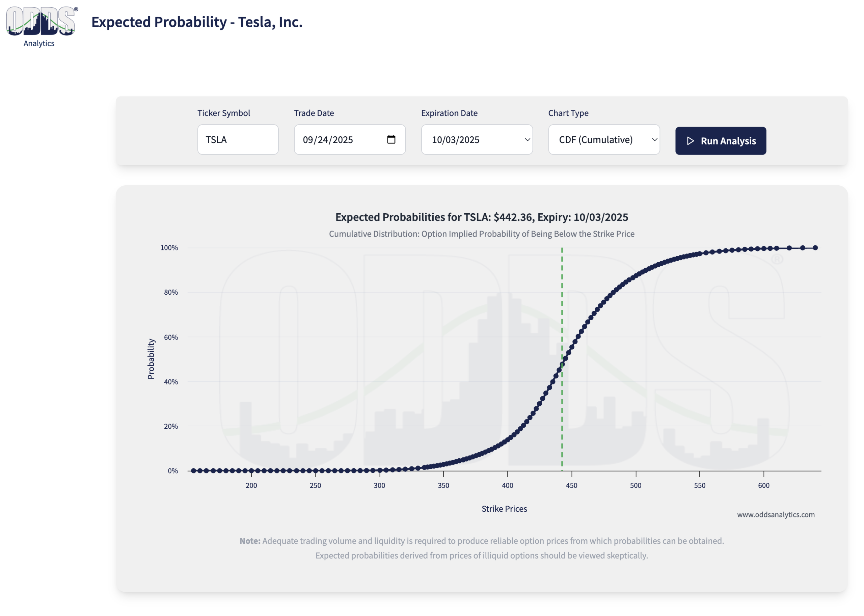The image size is (864, 616).
Task: Click the last data point at 100% probability
Action: 815,248
